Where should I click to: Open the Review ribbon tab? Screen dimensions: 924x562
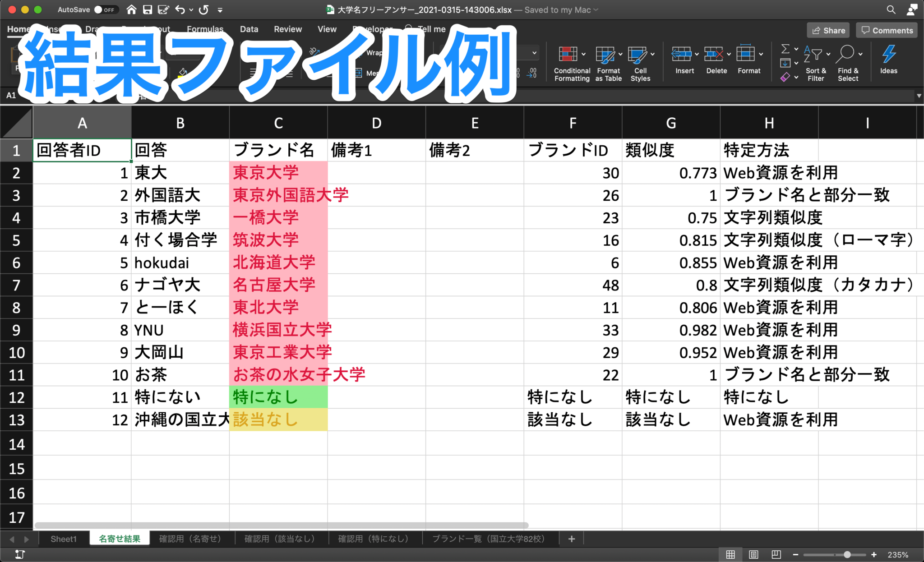click(x=288, y=29)
